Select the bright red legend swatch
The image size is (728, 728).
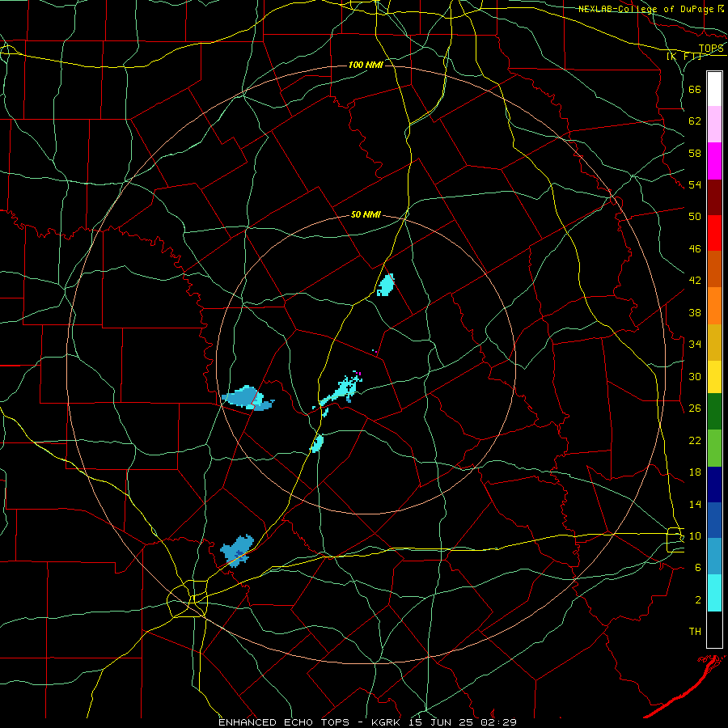(x=714, y=233)
